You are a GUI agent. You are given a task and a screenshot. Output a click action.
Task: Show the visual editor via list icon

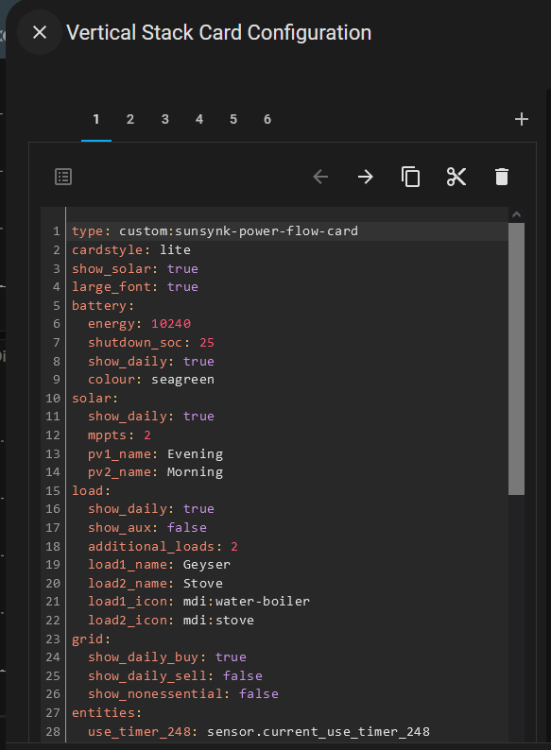point(64,176)
